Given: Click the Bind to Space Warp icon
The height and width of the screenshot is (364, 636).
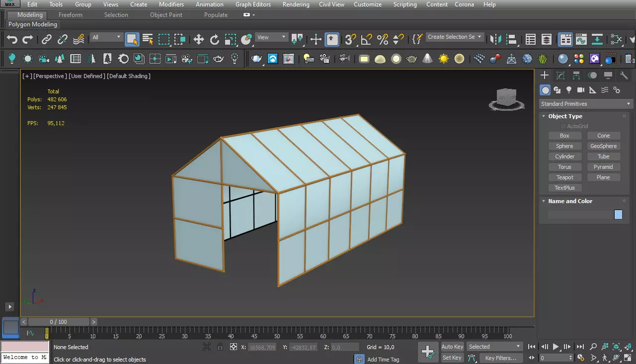Looking at the screenshot, I should (79, 39).
